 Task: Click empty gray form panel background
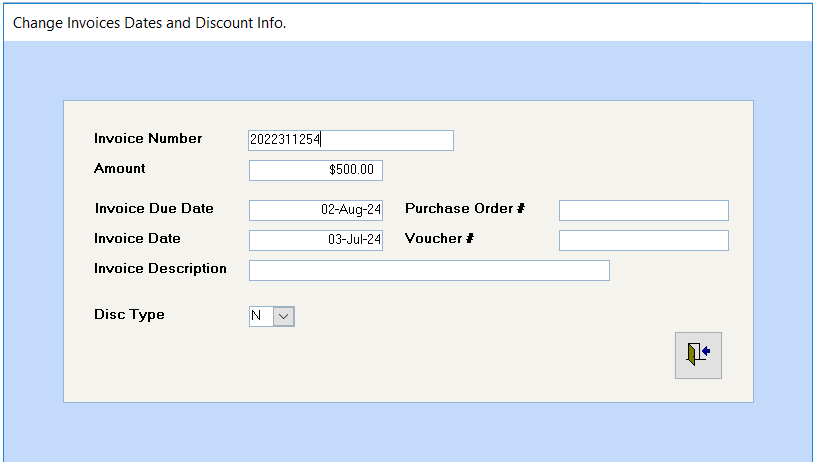[x=450, y=360]
